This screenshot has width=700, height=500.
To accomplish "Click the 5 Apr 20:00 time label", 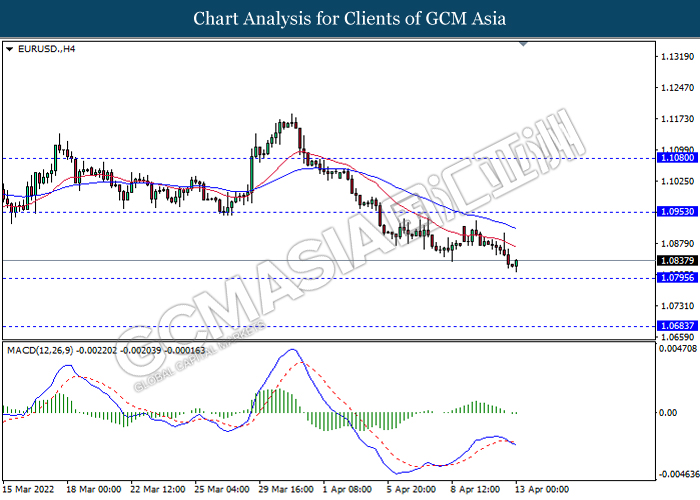I will (x=411, y=489).
